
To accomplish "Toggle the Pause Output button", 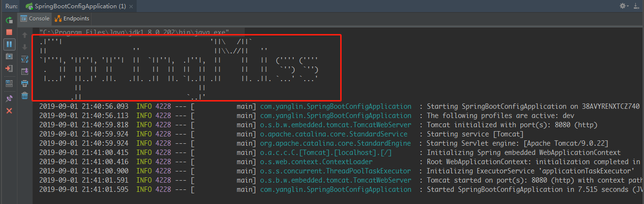I will coord(9,44).
